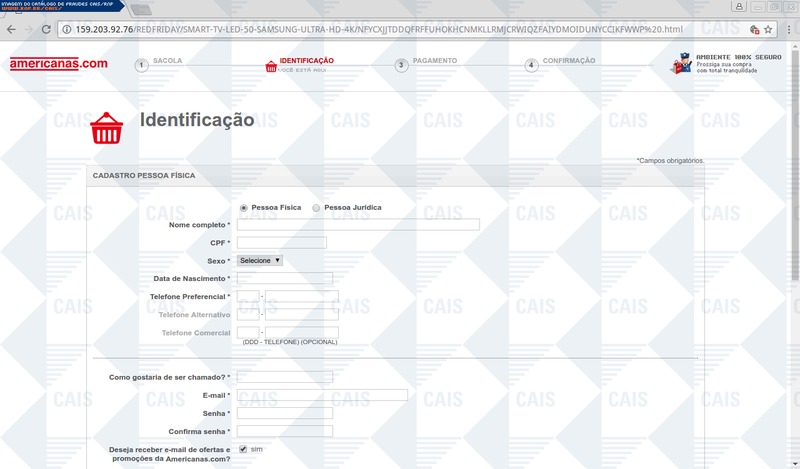
Task: Bookmark this page with the star icon
Action: coord(768,30)
